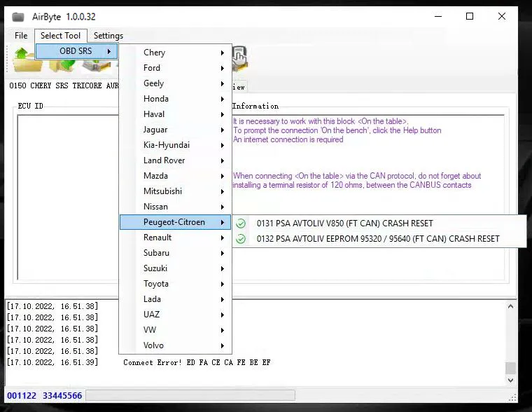
Task: Expand the Chery submenu arrow
Action: [x=223, y=53]
